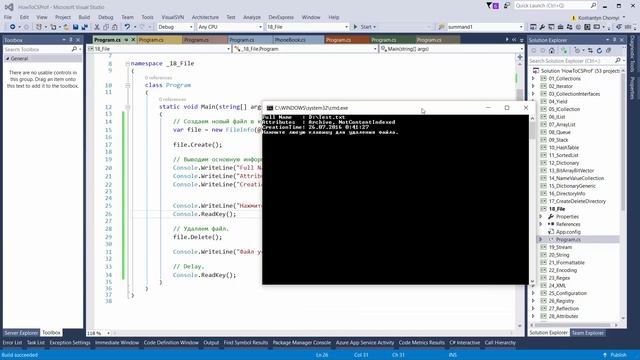Click the Start debugging button
640x360 pixels.
(364, 27)
